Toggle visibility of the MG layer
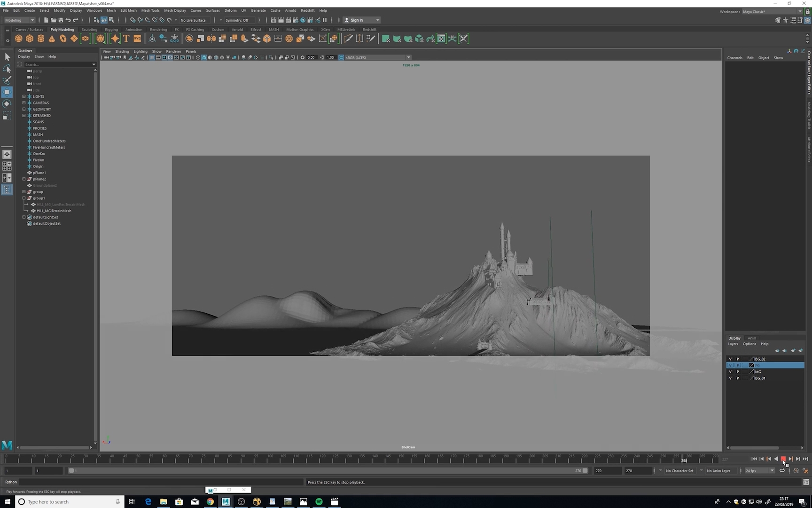The width and height of the screenshot is (812, 508). pyautogui.click(x=730, y=372)
